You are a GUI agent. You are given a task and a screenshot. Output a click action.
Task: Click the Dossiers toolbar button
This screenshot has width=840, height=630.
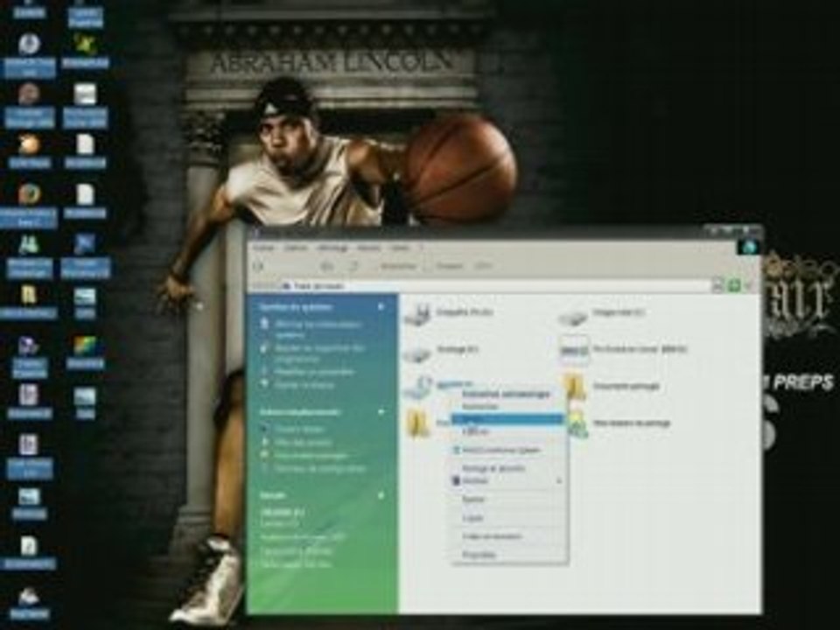click(x=449, y=266)
